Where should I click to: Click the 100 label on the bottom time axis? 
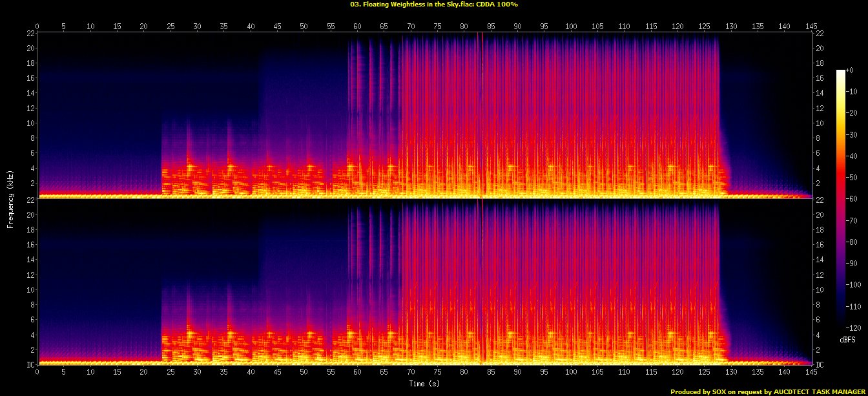coord(570,373)
